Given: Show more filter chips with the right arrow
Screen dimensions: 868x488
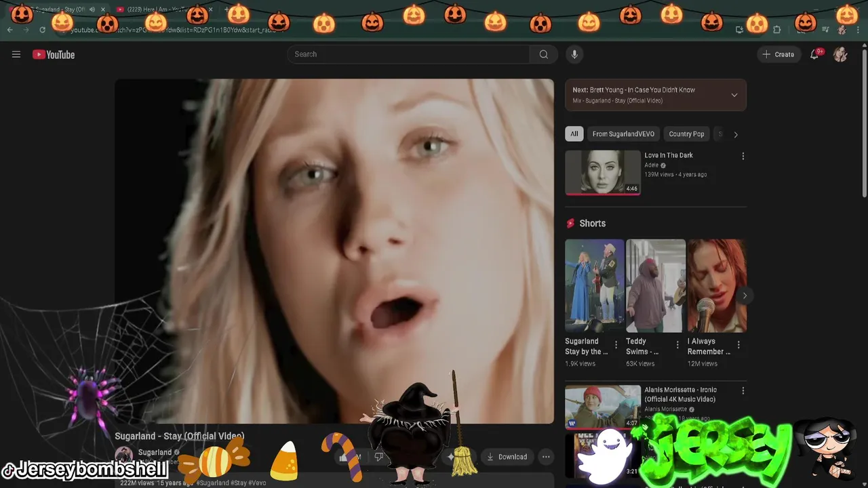Looking at the screenshot, I should click(x=736, y=134).
